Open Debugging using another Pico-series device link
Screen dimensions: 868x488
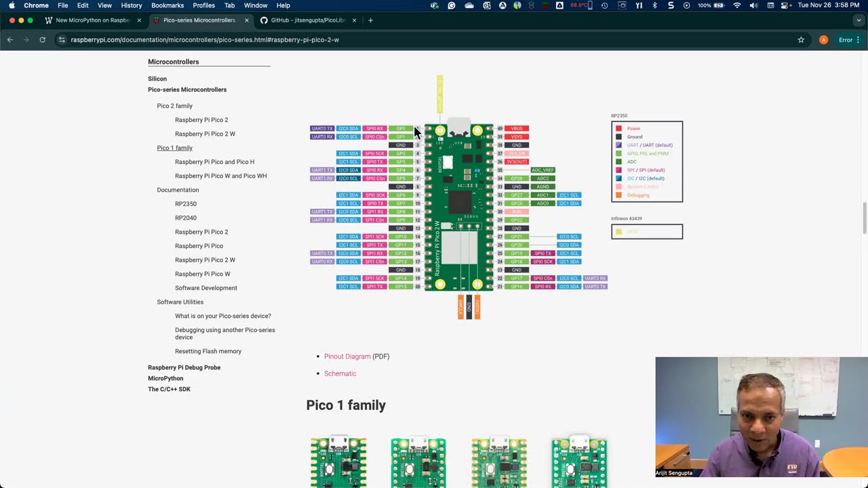(x=225, y=333)
